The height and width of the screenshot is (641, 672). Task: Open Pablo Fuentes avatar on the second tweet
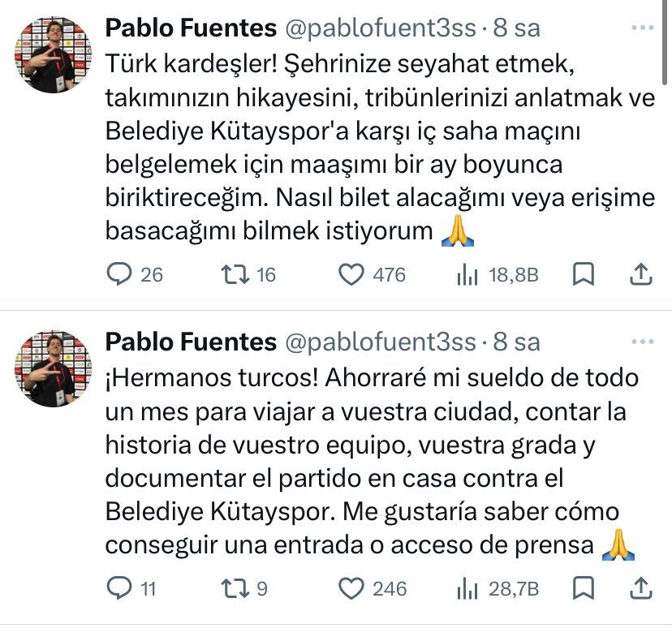tap(54, 368)
